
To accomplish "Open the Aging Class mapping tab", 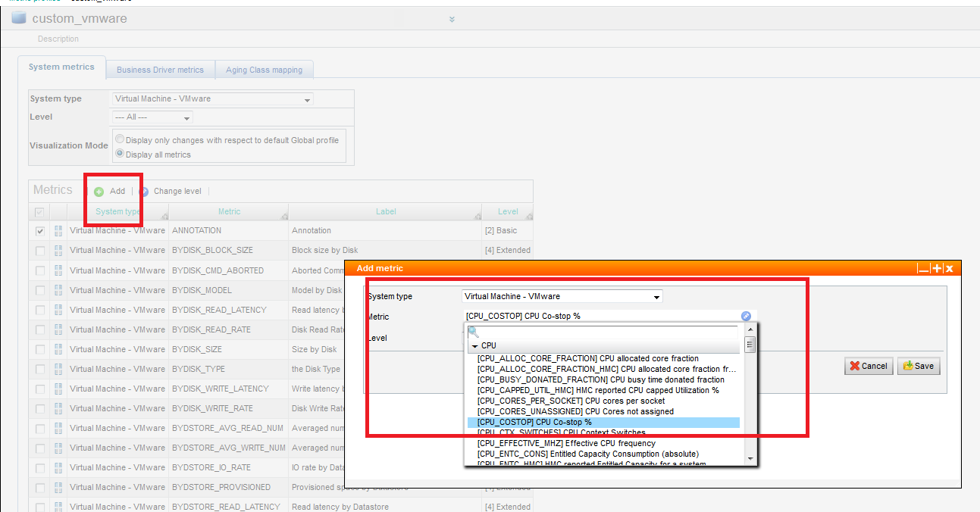I will coord(264,70).
